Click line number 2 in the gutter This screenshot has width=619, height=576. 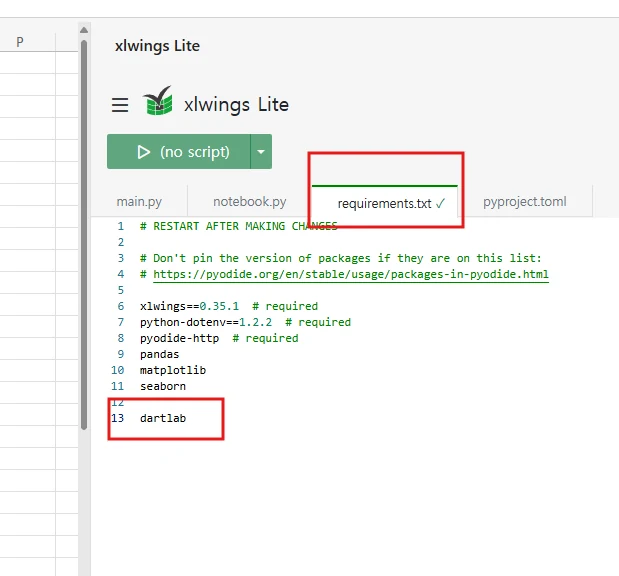tap(121, 242)
